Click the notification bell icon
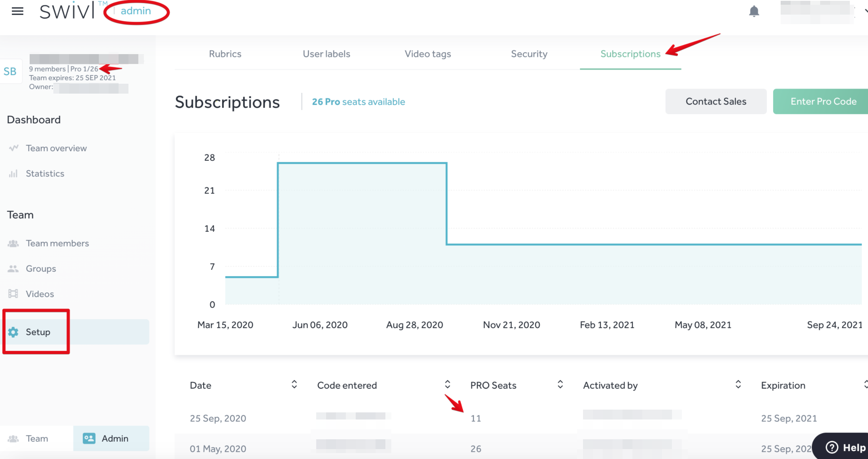Viewport: 868px width, 459px height. tap(754, 11)
